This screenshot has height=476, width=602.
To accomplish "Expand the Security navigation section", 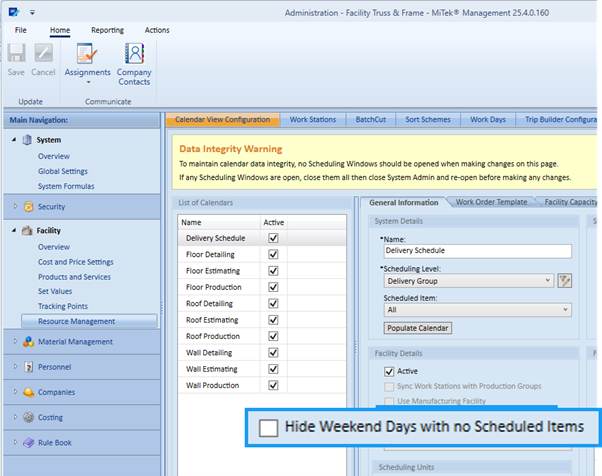I will (x=14, y=206).
